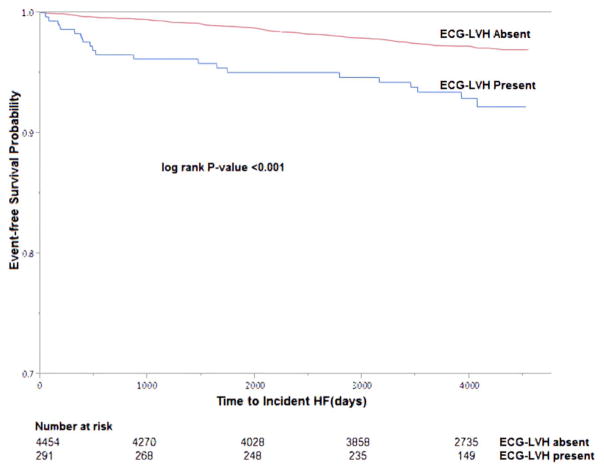Select the 4454 number-at-risk value
This screenshot has height=472, width=604.
click(51, 441)
